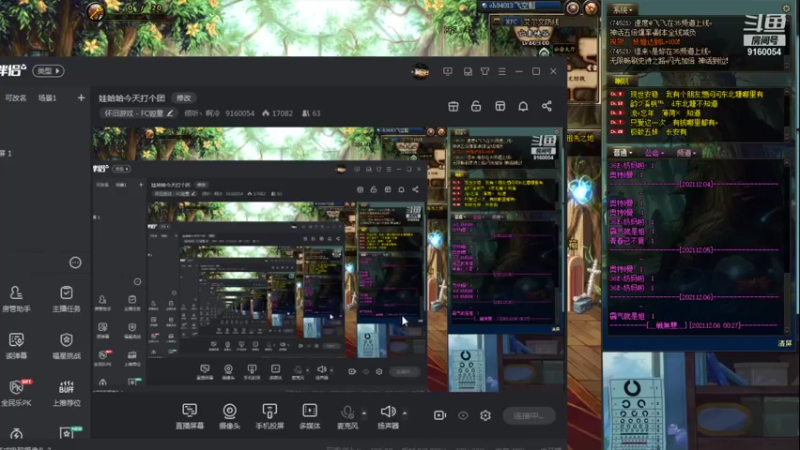Select the 场景1 scene tab
Image resolution: width=800 pixels, height=450 pixels.
click(47, 98)
